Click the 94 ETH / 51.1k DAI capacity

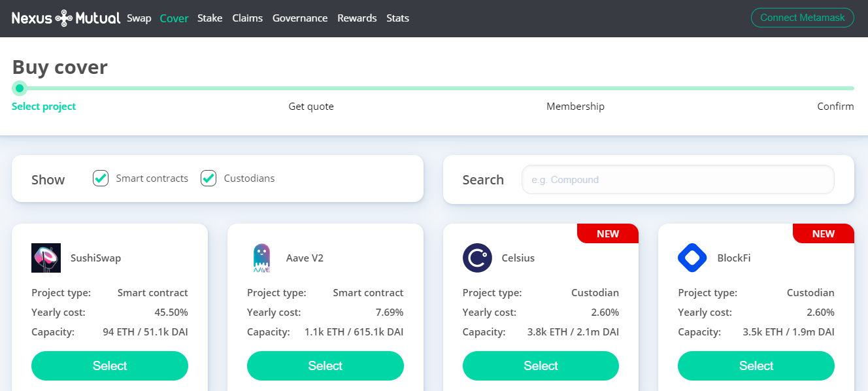click(146, 332)
